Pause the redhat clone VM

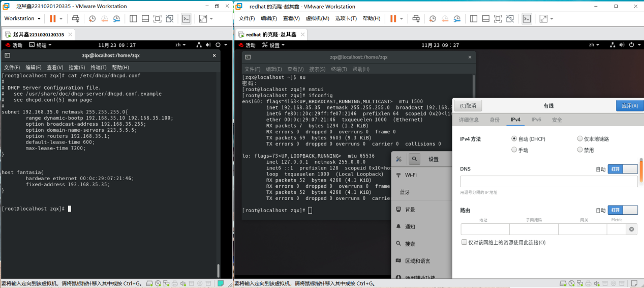(x=393, y=18)
